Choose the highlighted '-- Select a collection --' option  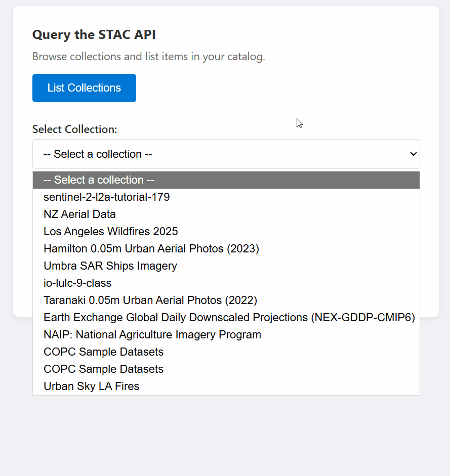pos(226,180)
